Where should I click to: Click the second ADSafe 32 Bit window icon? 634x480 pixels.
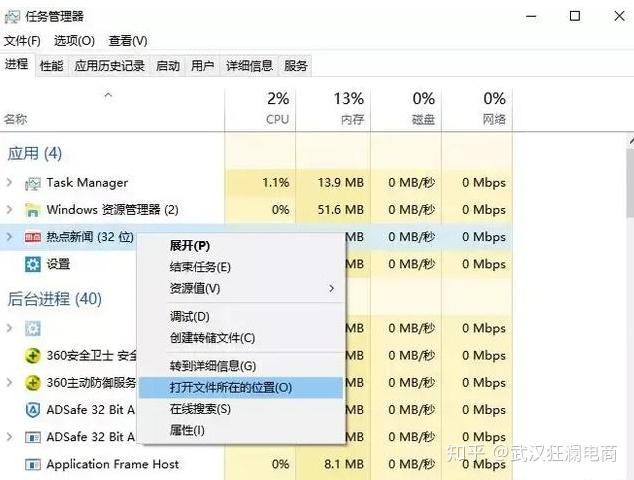click(32, 437)
